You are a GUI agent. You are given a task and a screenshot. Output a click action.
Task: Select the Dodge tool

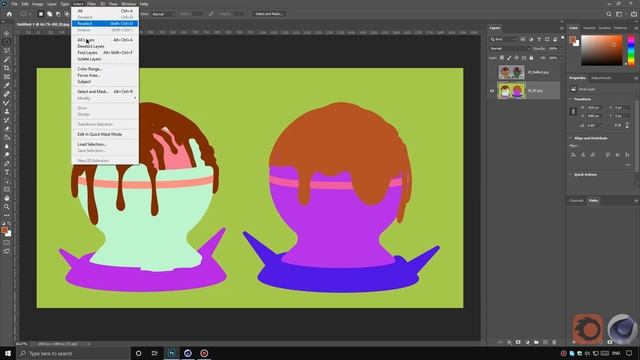click(7, 155)
